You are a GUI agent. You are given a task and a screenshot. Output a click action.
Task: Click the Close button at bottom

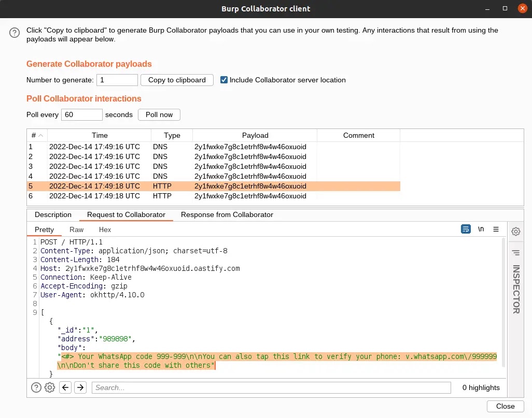pos(505,406)
